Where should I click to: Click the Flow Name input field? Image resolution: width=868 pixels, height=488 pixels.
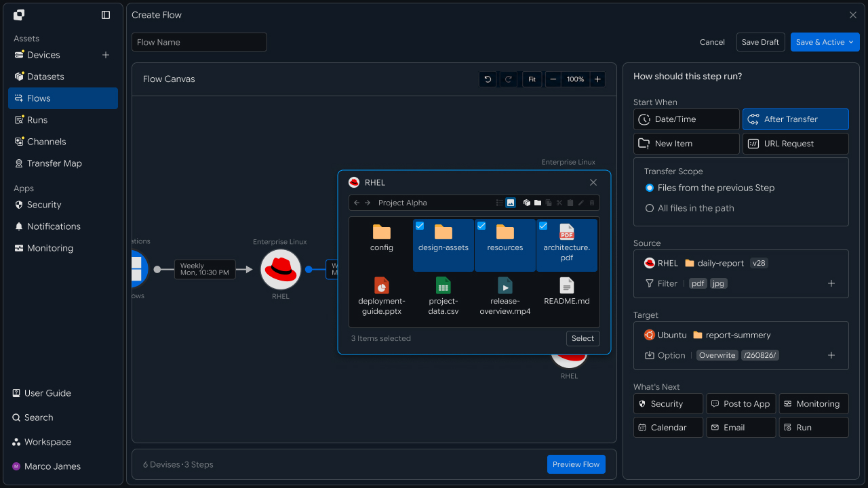199,42
